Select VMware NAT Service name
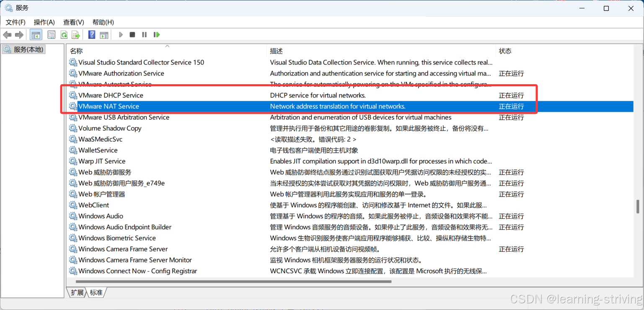Viewport: 644px width, 310px height. coord(109,106)
